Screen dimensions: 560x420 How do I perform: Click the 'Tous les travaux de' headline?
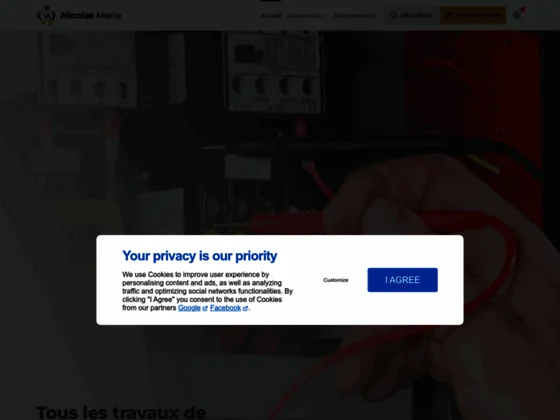point(121,412)
